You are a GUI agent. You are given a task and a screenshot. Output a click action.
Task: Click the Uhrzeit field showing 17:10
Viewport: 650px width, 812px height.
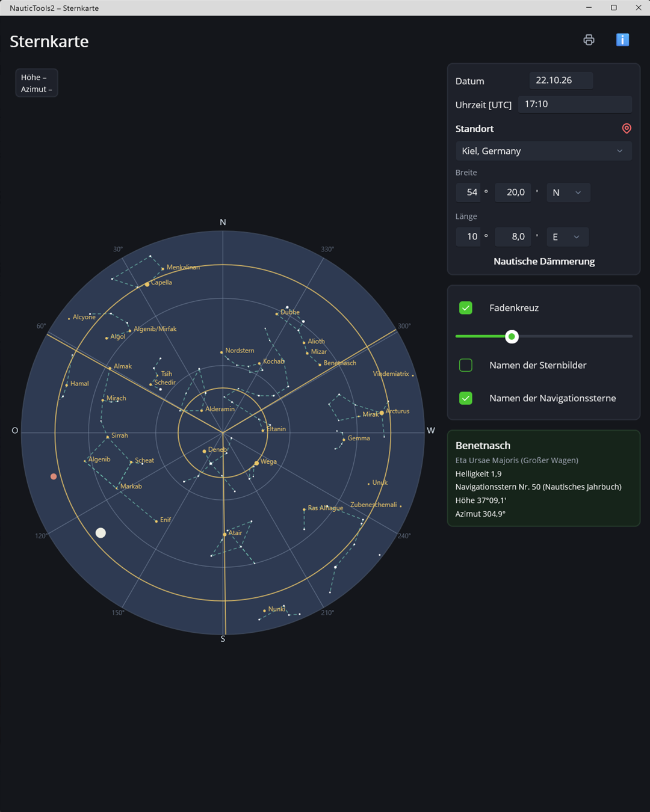(575, 104)
